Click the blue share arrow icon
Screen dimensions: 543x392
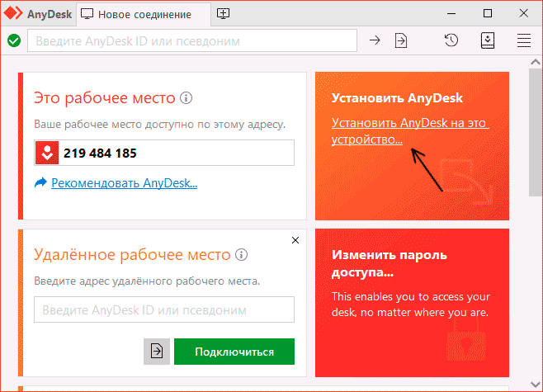click(40, 182)
